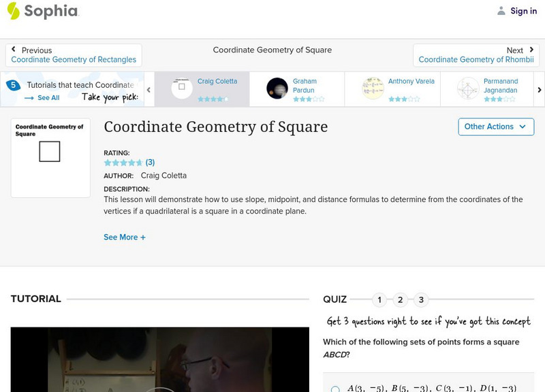The width and height of the screenshot is (545, 392).
Task: Open Previous: Coordinate Geometry of Rectangles
Action: point(74,55)
